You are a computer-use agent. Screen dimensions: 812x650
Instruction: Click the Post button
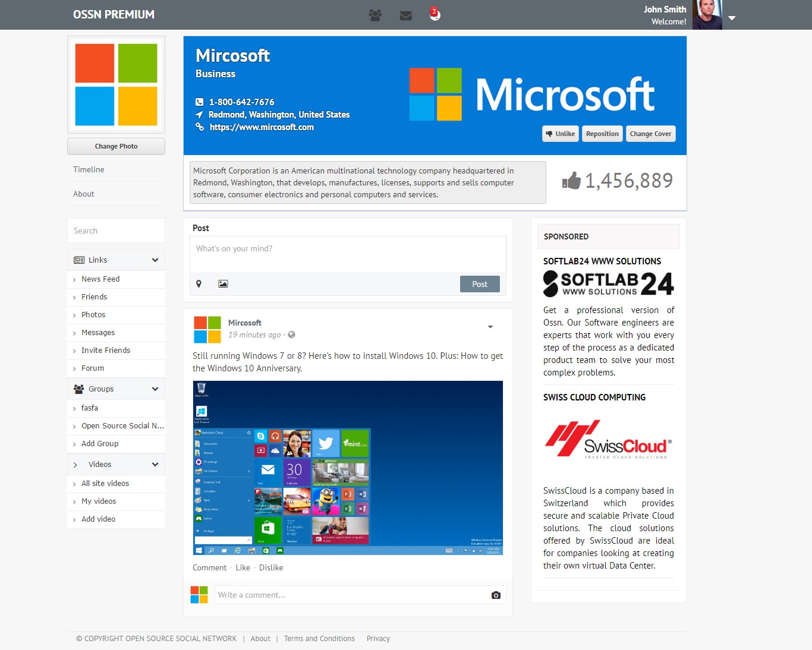[x=480, y=284]
